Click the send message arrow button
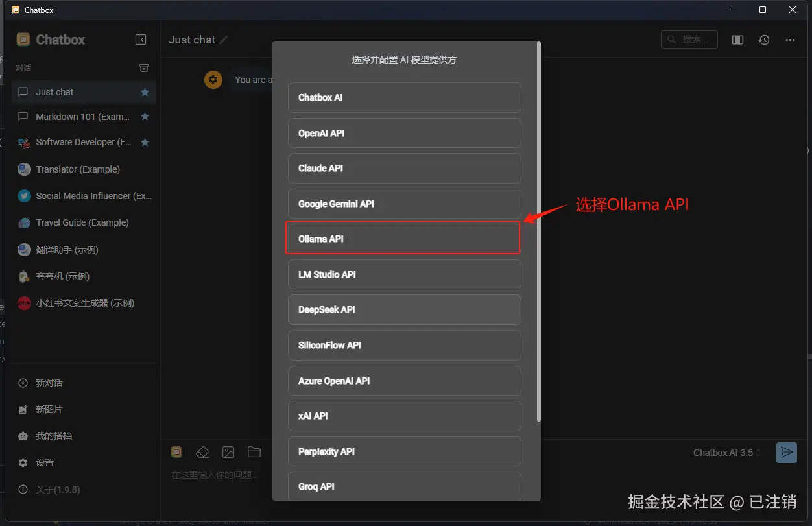812x526 pixels. 787,452
